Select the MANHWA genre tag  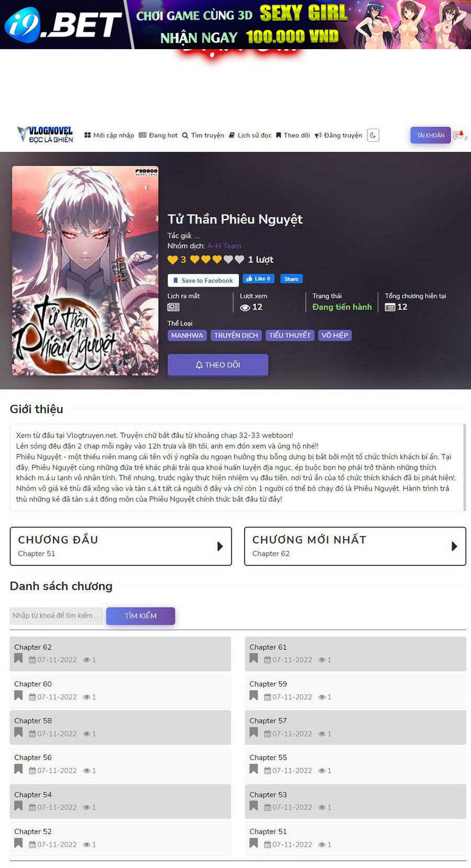(x=187, y=335)
